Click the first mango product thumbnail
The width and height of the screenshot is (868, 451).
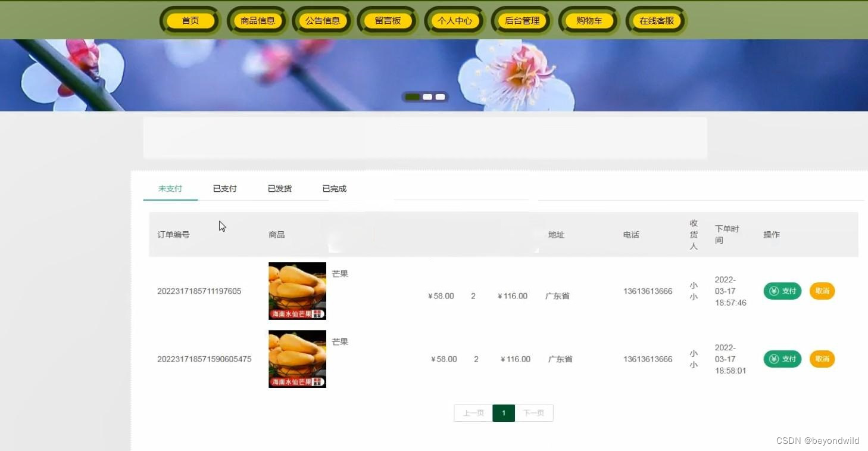point(296,291)
